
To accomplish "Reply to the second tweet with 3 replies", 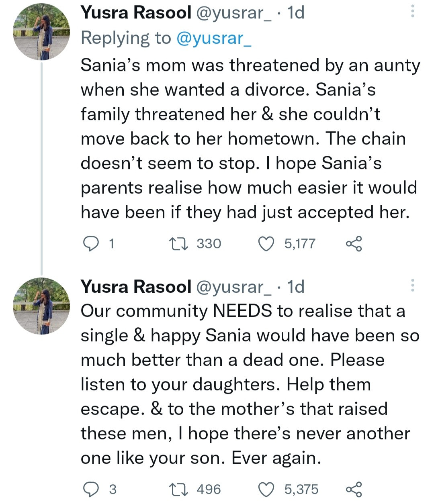I will pos(91,489).
